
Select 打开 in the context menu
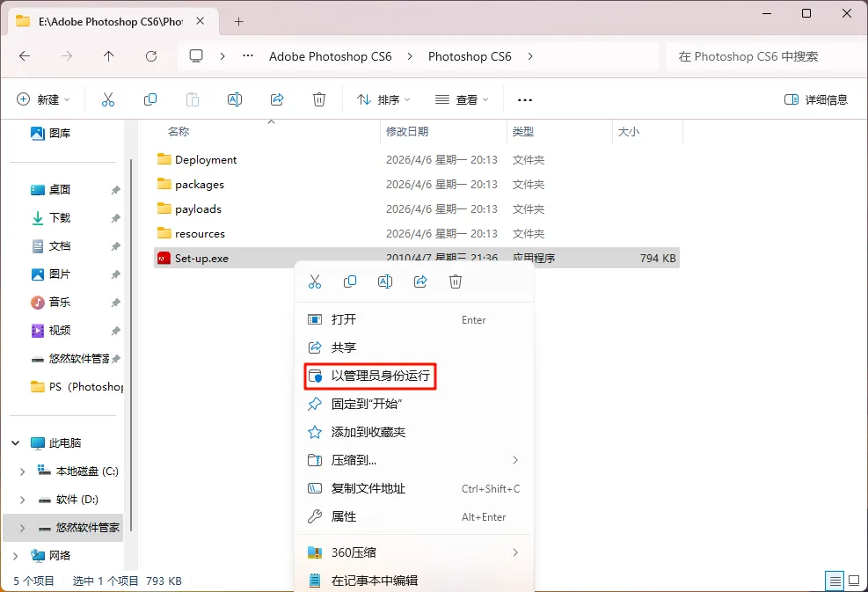coord(413,319)
